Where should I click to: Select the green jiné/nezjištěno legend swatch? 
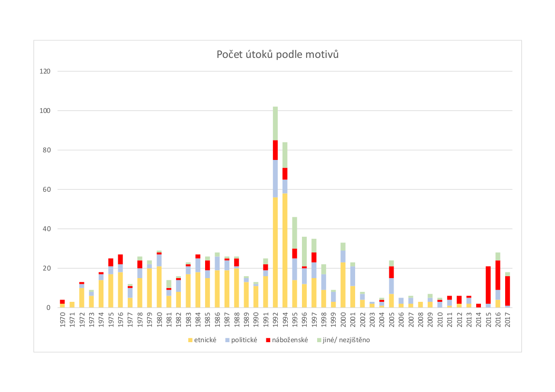coord(319,340)
